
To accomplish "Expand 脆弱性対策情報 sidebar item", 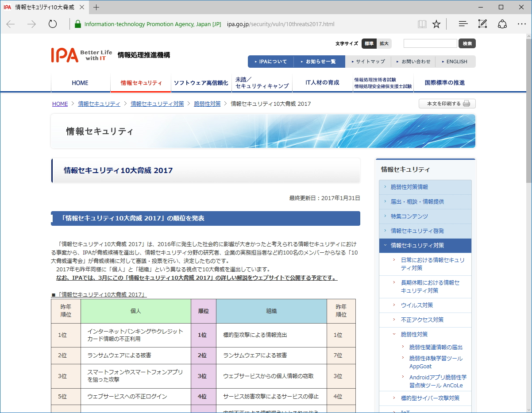I will click(425, 187).
